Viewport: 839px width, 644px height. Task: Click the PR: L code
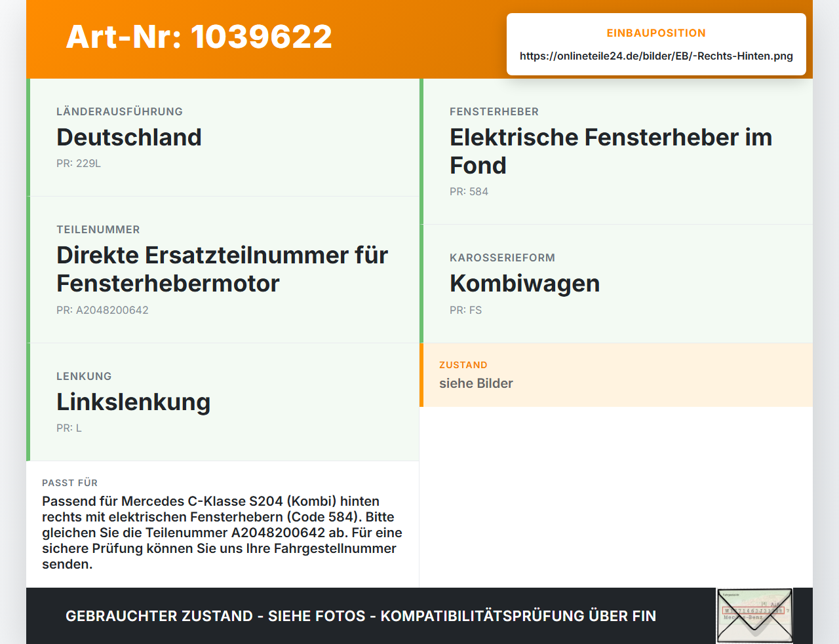69,428
